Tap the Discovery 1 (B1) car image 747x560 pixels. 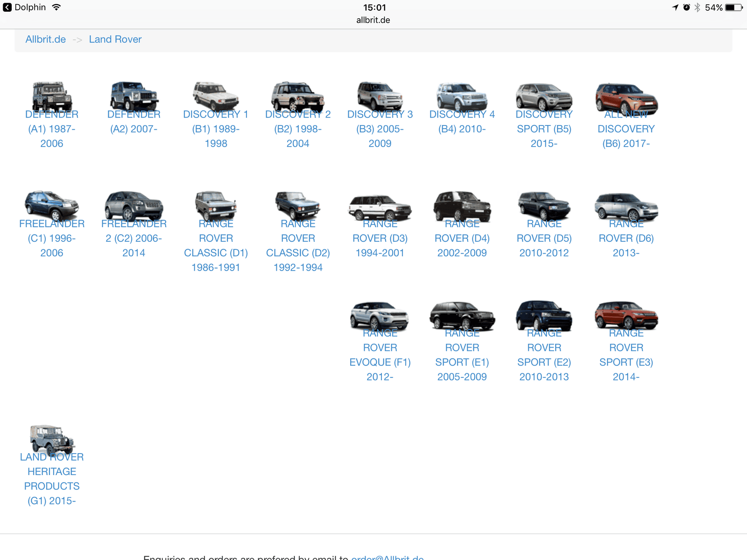216,97
